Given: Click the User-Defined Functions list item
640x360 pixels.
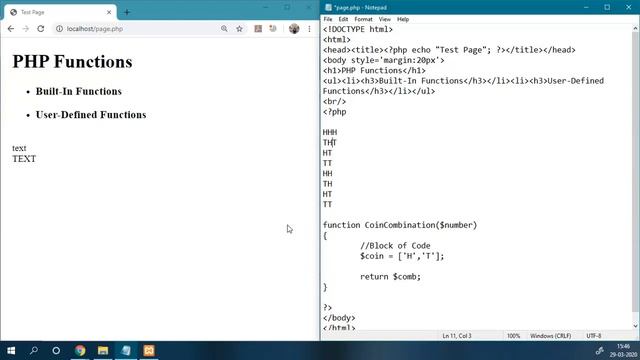Looking at the screenshot, I should [x=91, y=115].
